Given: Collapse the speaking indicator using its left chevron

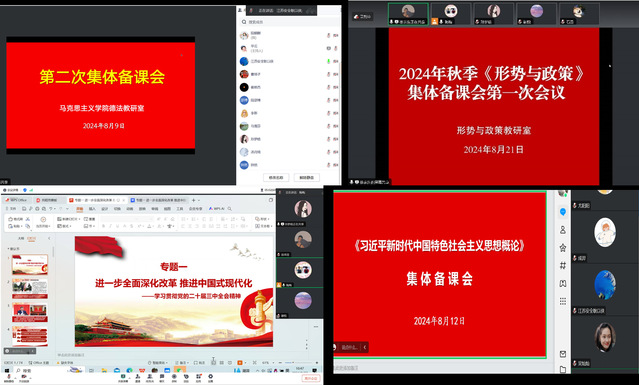Looking at the screenshot, I should [365, 347].
